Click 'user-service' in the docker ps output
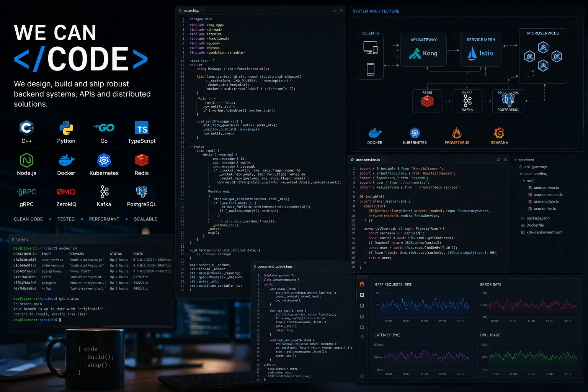This screenshot has width=588, height=392. tap(52, 260)
